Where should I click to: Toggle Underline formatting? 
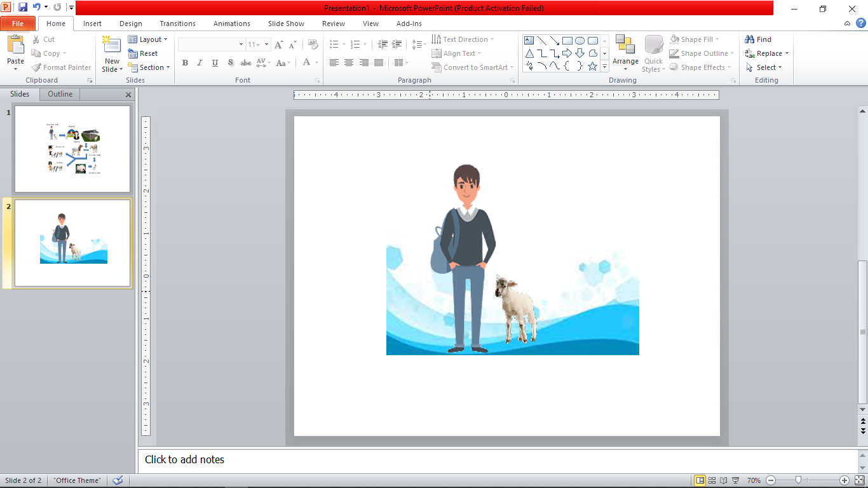215,63
